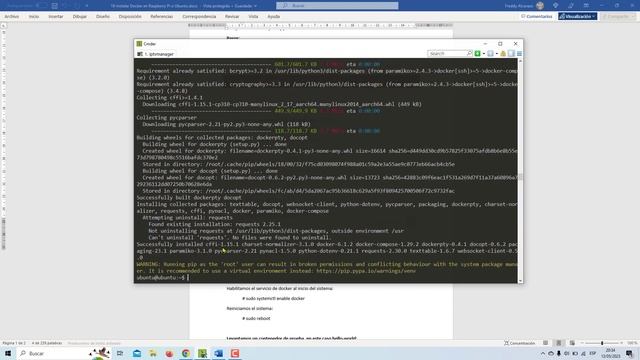Open the Referencias ribbon tab
The height and width of the screenshot is (360, 640).
click(162, 16)
